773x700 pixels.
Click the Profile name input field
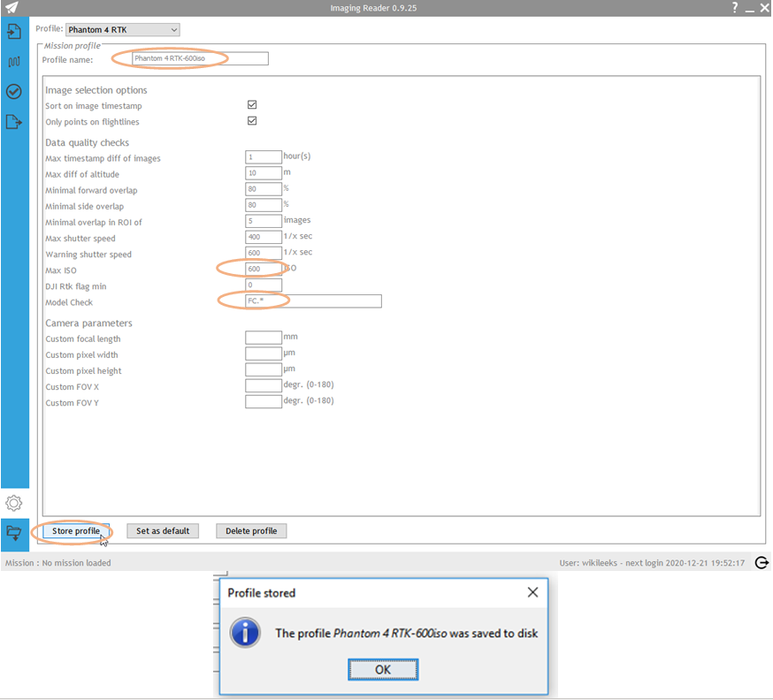tap(200, 58)
